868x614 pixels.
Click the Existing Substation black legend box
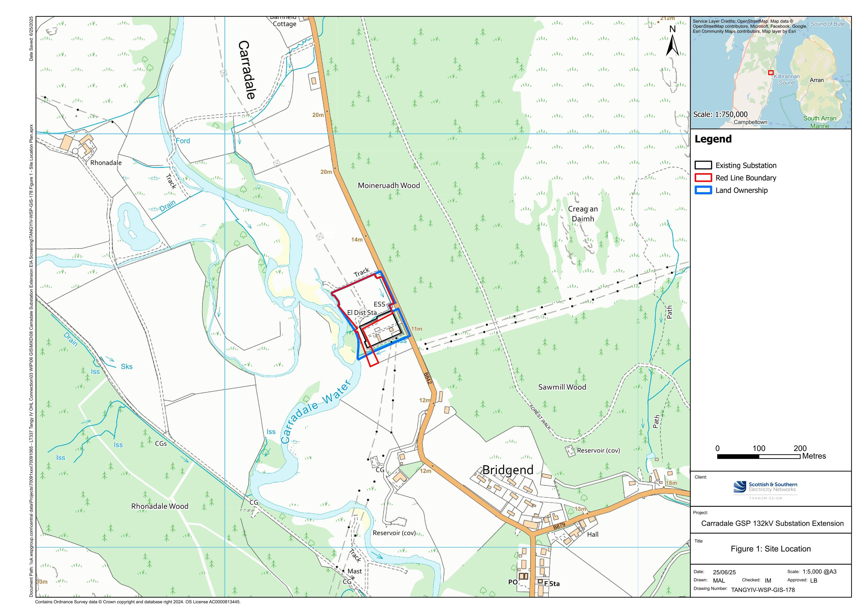coord(703,165)
